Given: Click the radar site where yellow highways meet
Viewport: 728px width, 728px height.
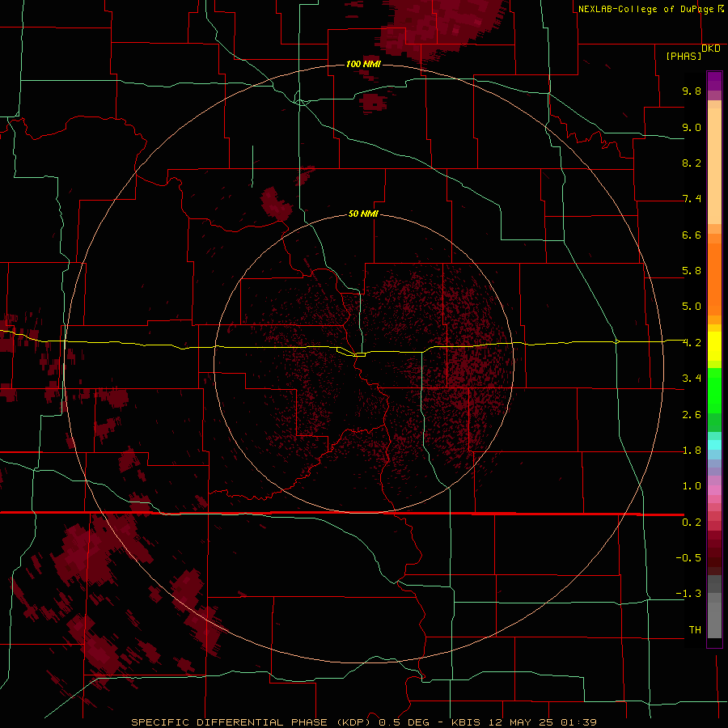Looking at the screenshot, I should pos(359,355).
